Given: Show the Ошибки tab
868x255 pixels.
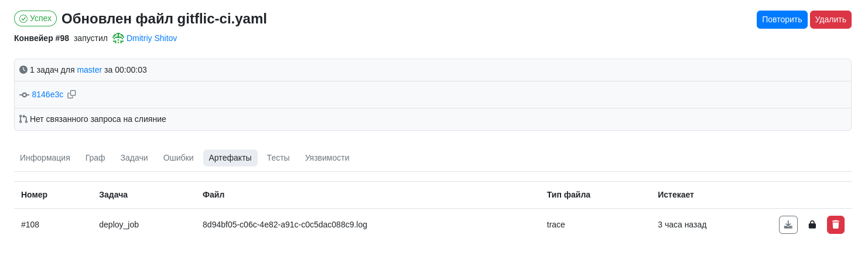Looking at the screenshot, I should point(179,158).
